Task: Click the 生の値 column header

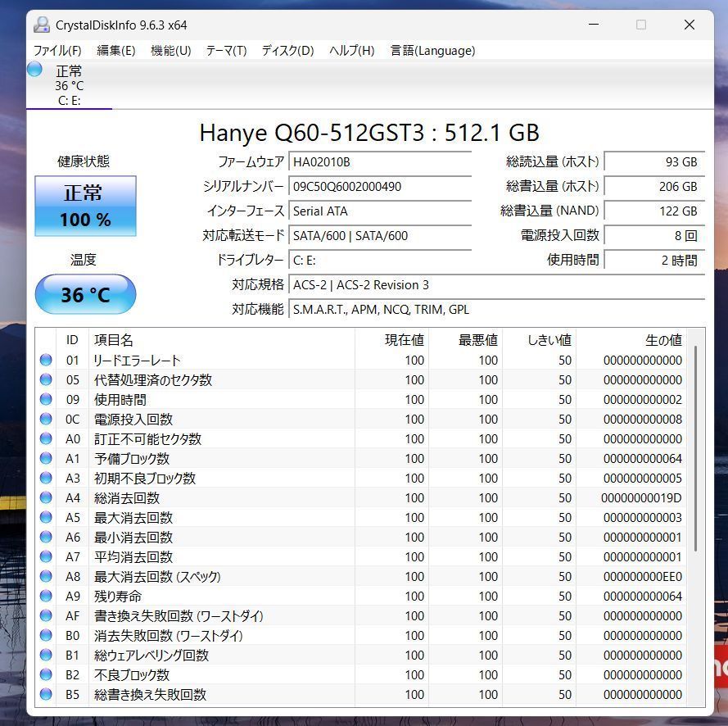Action: (x=663, y=339)
